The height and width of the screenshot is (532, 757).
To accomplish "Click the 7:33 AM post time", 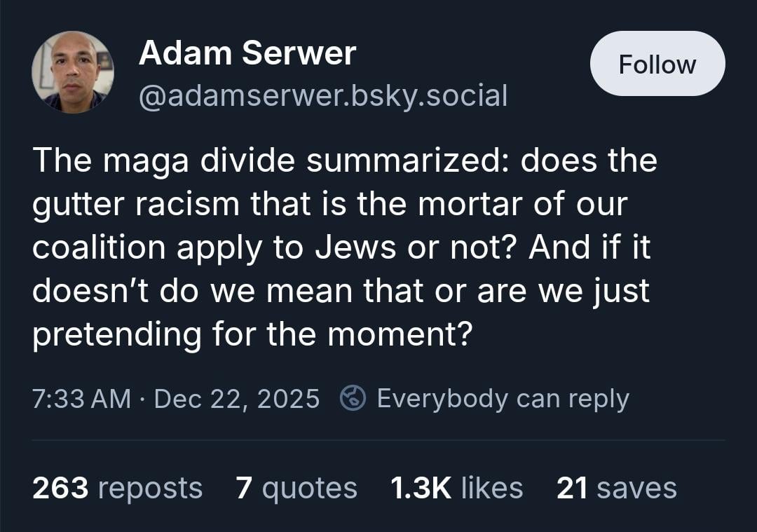I will pos(81,398).
